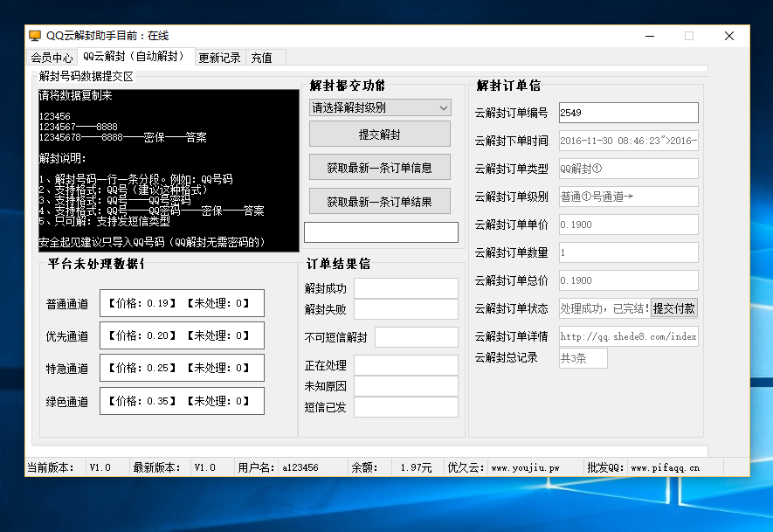The image size is (773, 532).
Task: Click the username a123456 in status bar
Action: pyautogui.click(x=300, y=467)
